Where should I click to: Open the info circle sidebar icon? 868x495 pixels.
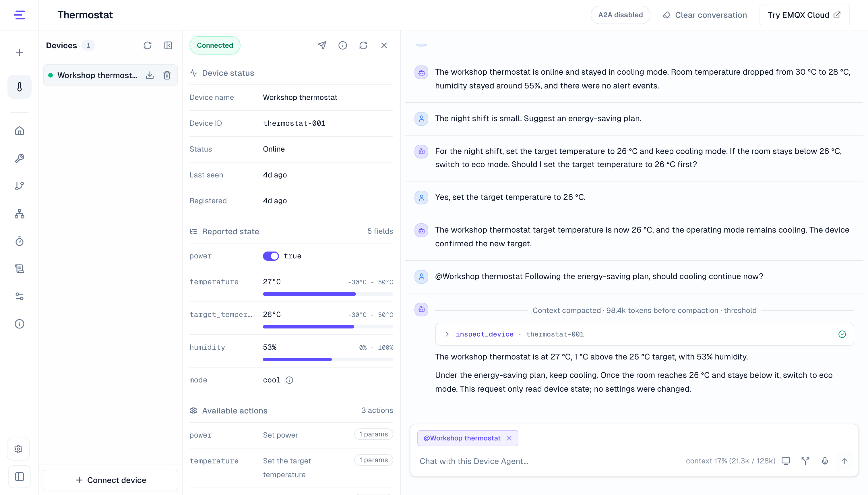19,324
